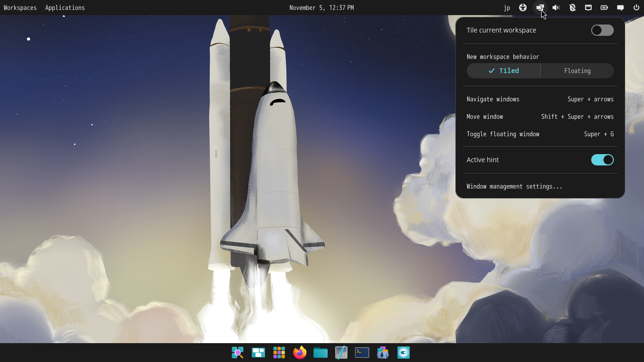Open the notifications panel icon
Screen dimensions: 644x362
[x=620, y=8]
